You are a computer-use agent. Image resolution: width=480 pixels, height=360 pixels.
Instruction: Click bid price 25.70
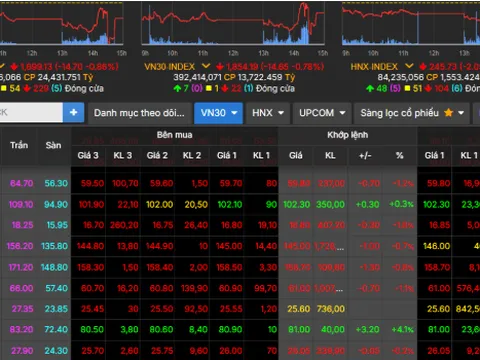click(x=92, y=351)
